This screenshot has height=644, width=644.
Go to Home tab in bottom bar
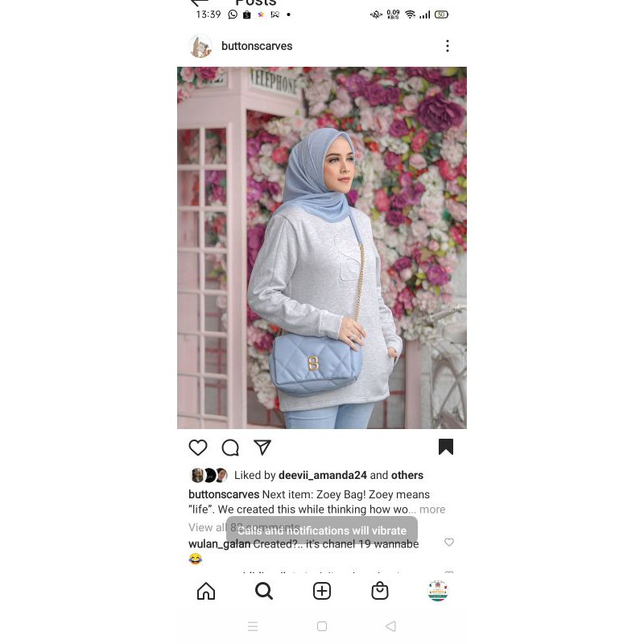pyautogui.click(x=206, y=591)
